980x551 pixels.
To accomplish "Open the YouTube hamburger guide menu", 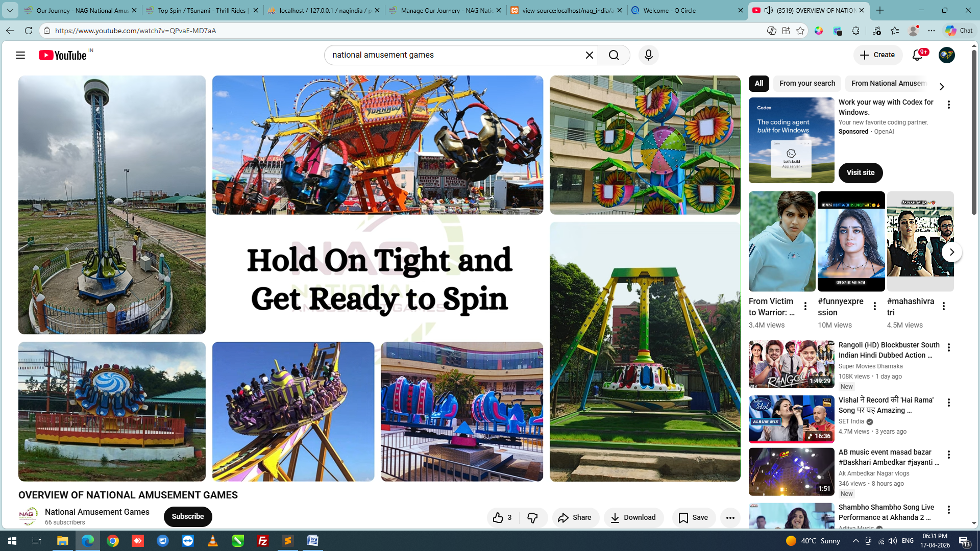I will [x=20, y=55].
